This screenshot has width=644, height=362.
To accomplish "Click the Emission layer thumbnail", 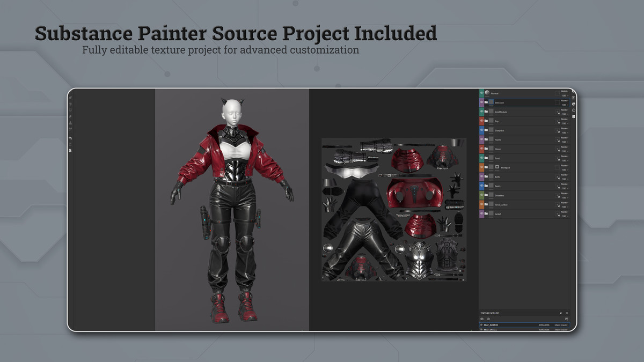I will pos(491,102).
